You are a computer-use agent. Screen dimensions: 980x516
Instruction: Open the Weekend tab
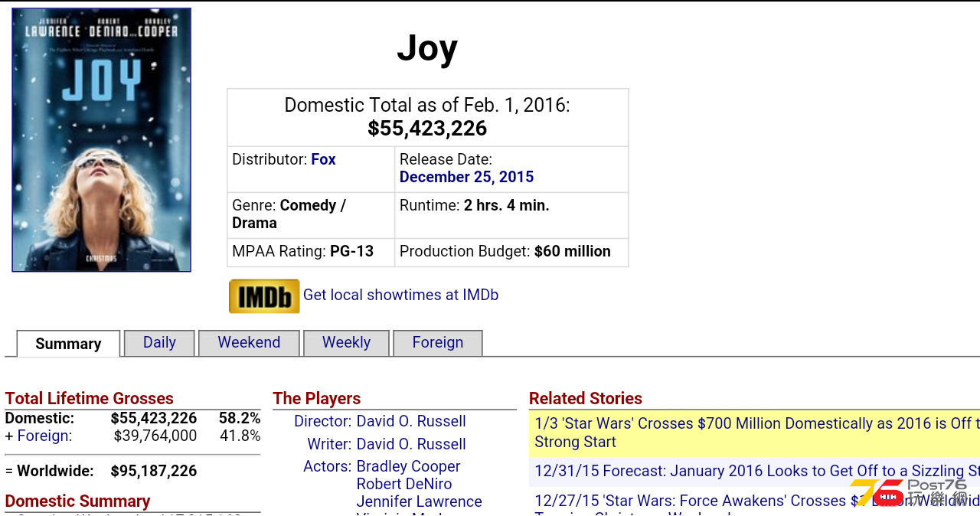pyautogui.click(x=249, y=342)
